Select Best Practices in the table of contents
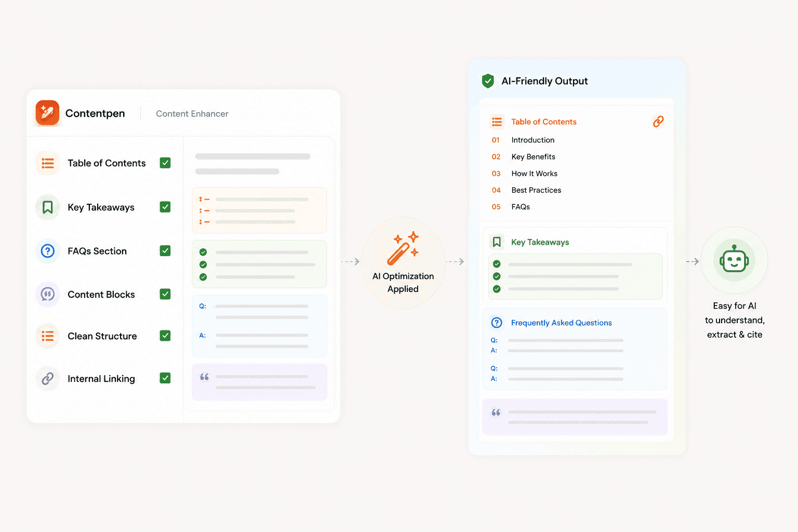 click(537, 190)
